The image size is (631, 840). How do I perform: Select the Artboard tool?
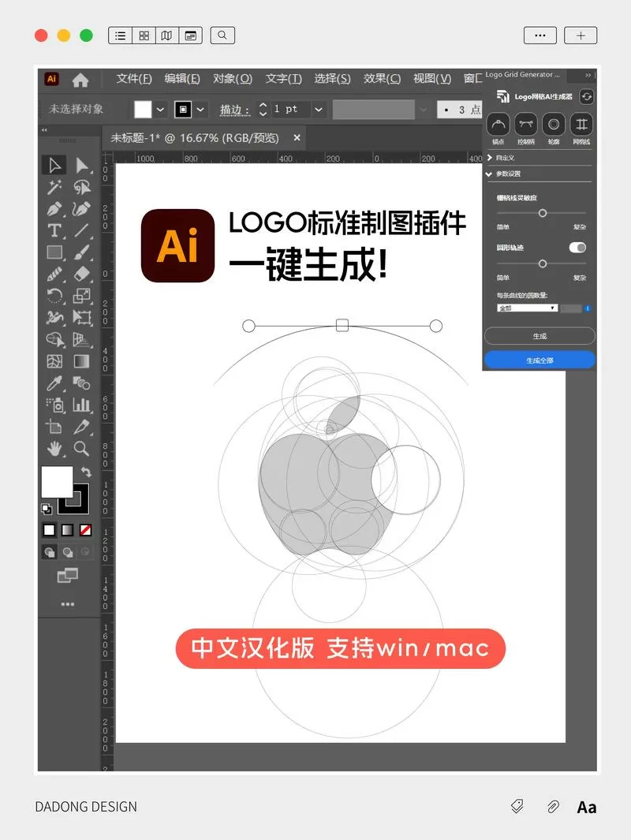click(54, 427)
